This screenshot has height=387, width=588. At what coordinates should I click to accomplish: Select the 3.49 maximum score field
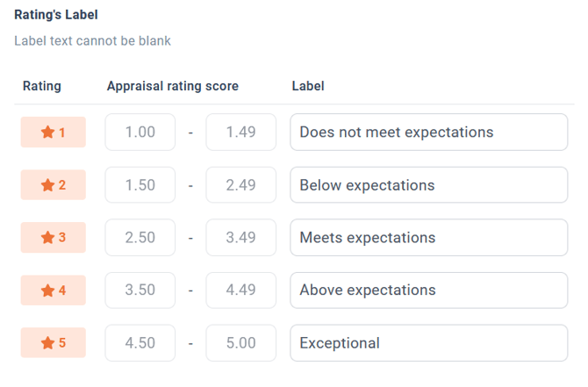point(240,237)
